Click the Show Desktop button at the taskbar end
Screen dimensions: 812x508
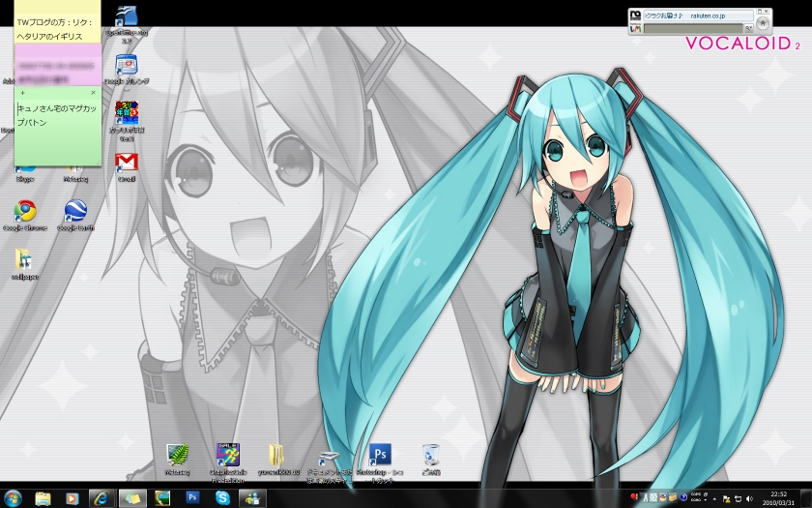pos(806,498)
